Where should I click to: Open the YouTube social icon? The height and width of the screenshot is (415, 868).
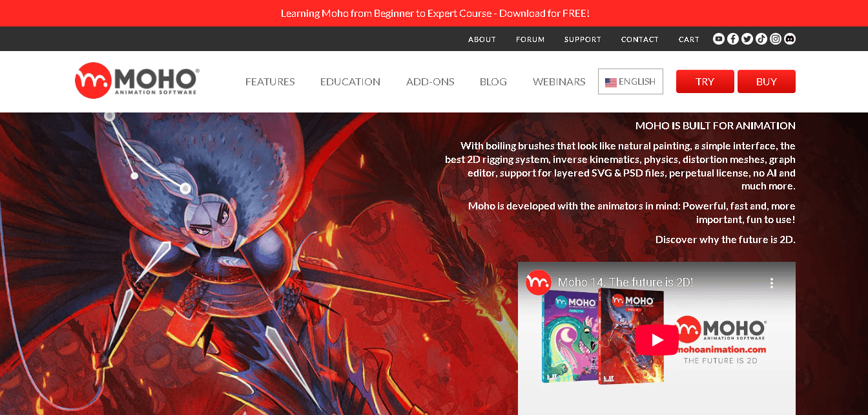[719, 39]
